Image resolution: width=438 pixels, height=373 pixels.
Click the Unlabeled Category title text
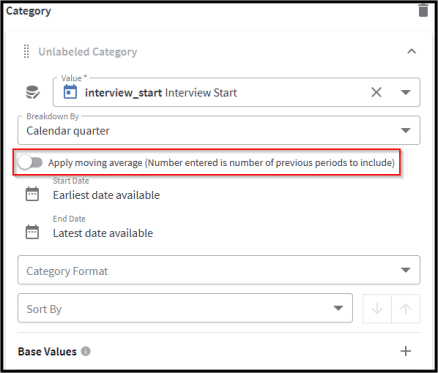[x=88, y=52]
